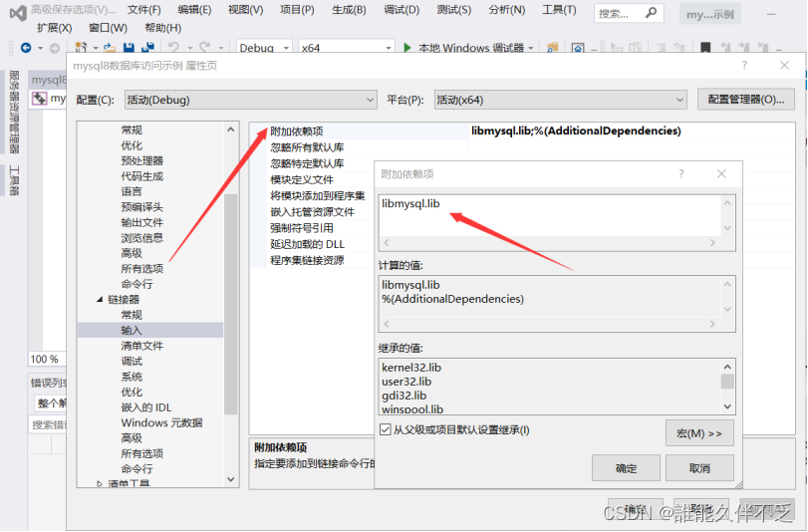808x532 pixels.
Task: Click the Visual Studio logo icon
Action: tap(18, 13)
